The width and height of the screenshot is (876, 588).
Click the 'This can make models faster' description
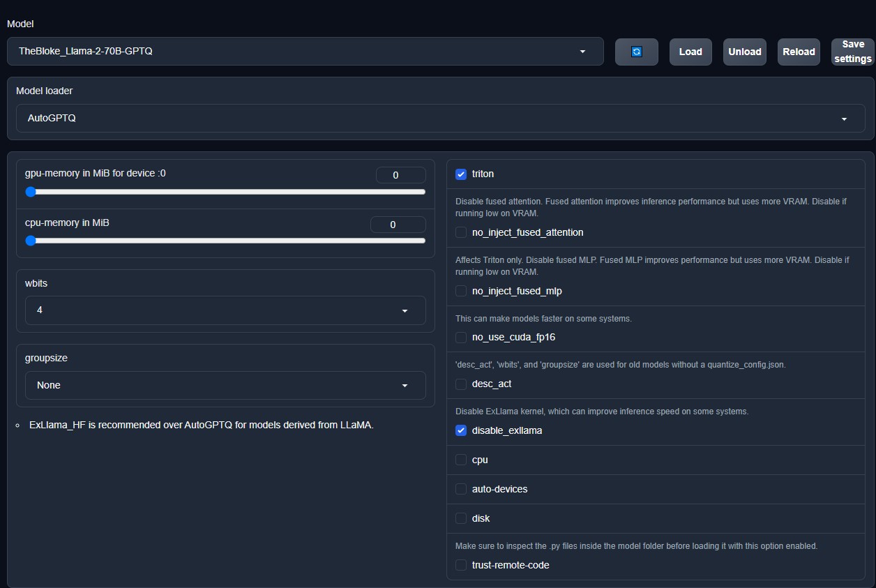point(543,318)
